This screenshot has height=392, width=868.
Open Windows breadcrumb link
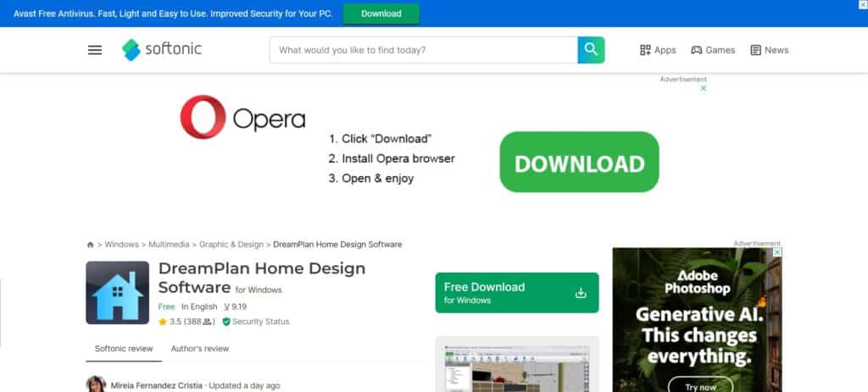click(121, 245)
